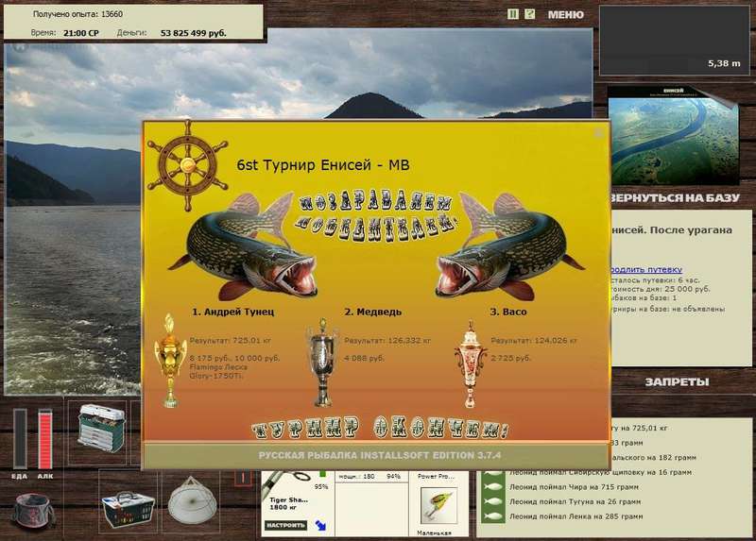Open the МЕНЮ button

[565, 15]
